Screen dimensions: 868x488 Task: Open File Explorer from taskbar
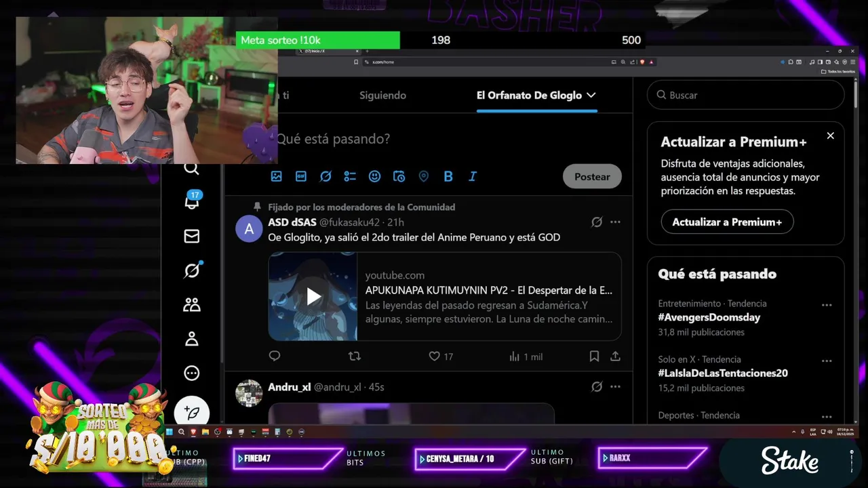(x=205, y=432)
